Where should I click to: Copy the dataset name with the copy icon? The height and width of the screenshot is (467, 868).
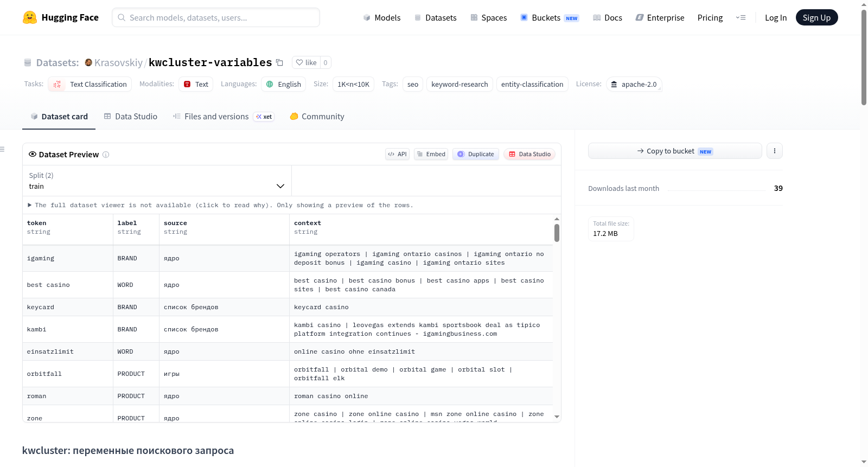279,62
